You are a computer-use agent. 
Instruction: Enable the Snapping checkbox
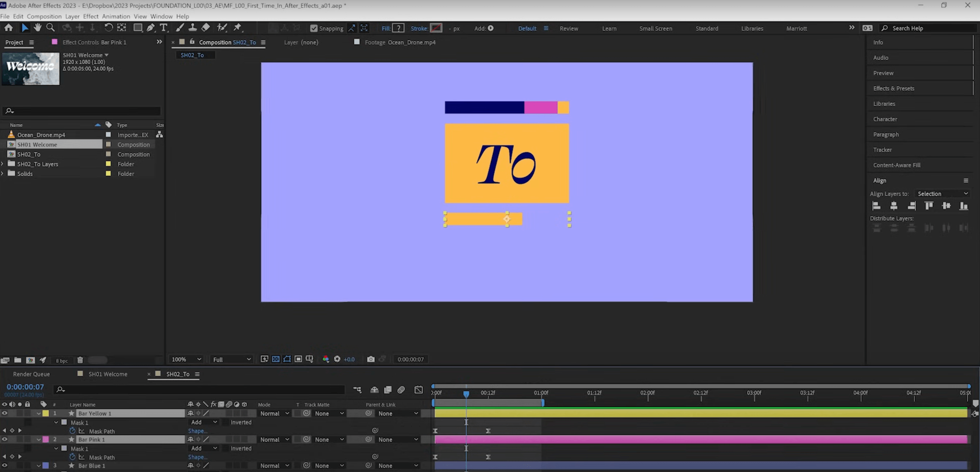coord(314,28)
